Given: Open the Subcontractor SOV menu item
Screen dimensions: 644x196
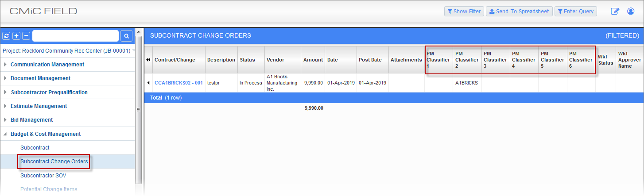Looking at the screenshot, I should 43,176.
